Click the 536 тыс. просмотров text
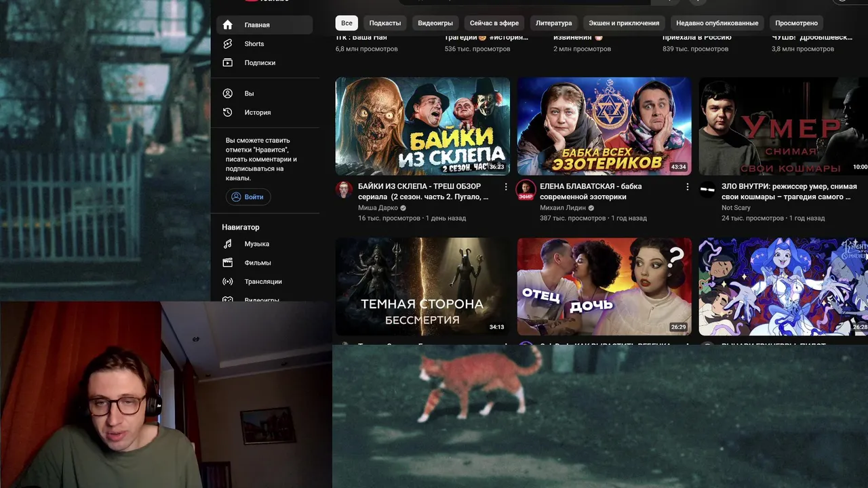 coord(477,49)
